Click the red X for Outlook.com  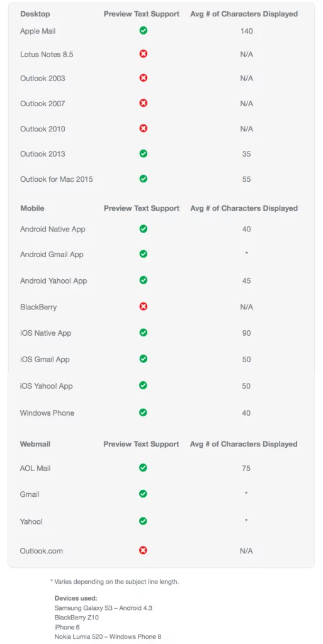pos(143,550)
